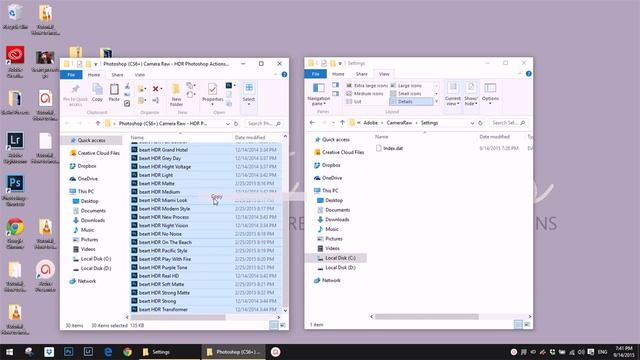The image size is (640, 360).
Task: Click the file list vertical scrollbar in the Photoshop window
Action: 285,223
